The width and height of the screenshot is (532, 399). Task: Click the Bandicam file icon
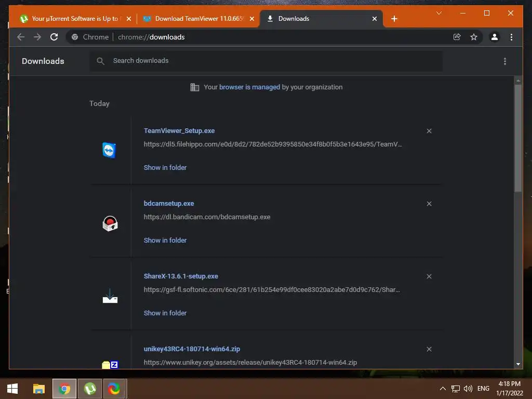[110, 223]
